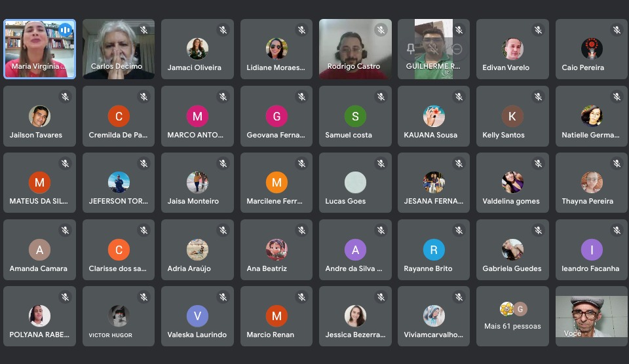Select Jessica Bezerra's profile photo
The image size is (629, 364).
point(355,316)
